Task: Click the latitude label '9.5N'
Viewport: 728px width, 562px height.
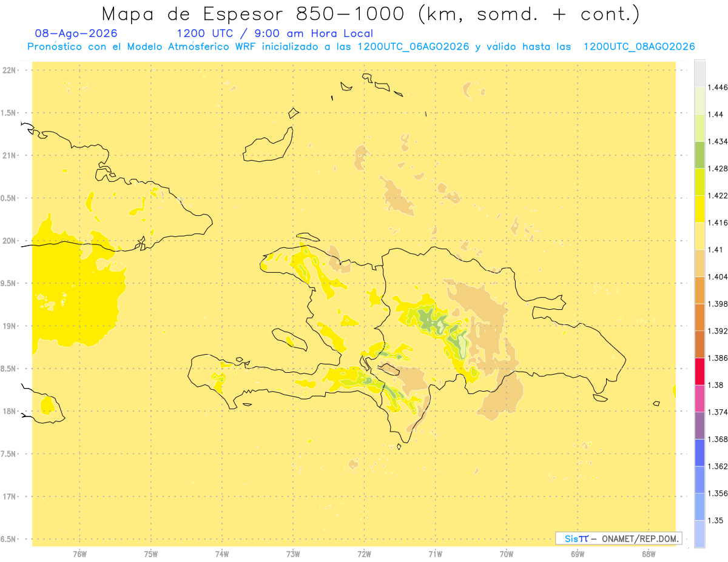Action: pyautogui.click(x=9, y=283)
